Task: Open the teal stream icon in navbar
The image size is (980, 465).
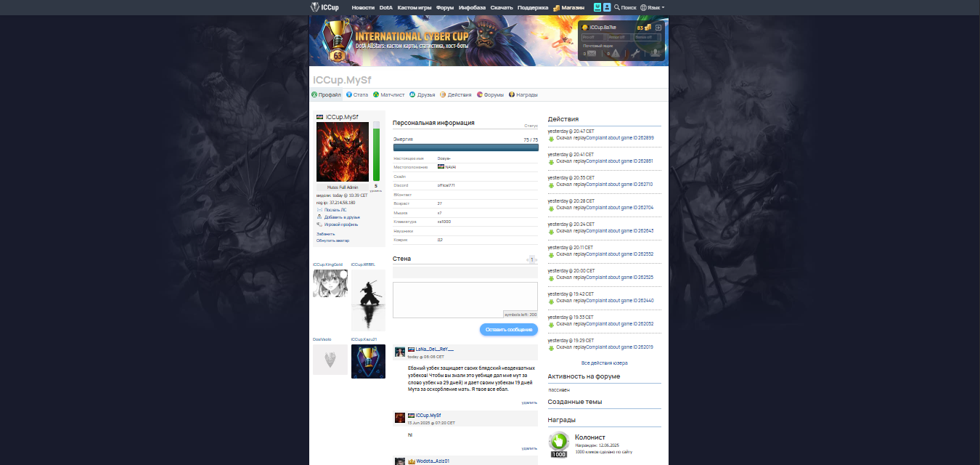Action: point(597,7)
